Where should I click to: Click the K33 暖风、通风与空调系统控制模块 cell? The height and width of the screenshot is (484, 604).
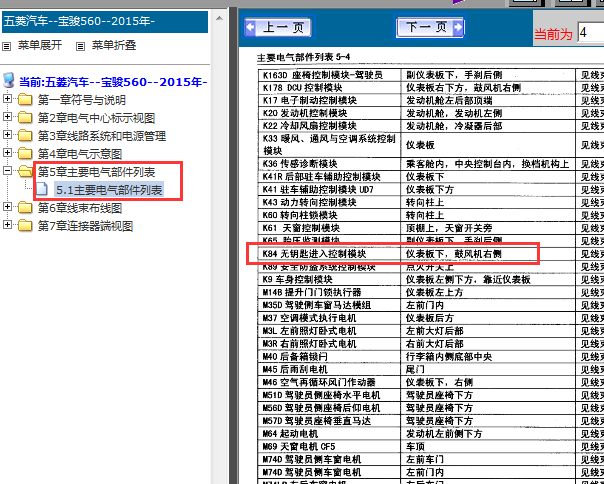pos(330,145)
